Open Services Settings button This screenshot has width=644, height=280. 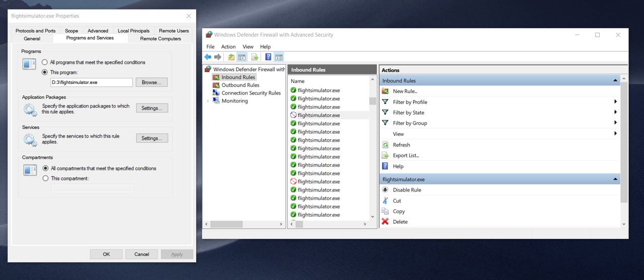(x=152, y=138)
